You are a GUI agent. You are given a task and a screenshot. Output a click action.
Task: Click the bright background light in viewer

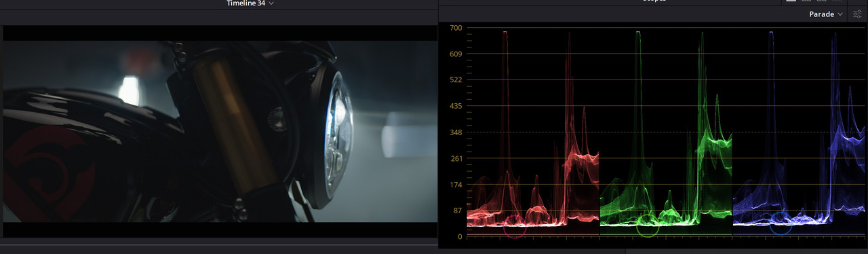point(128,91)
